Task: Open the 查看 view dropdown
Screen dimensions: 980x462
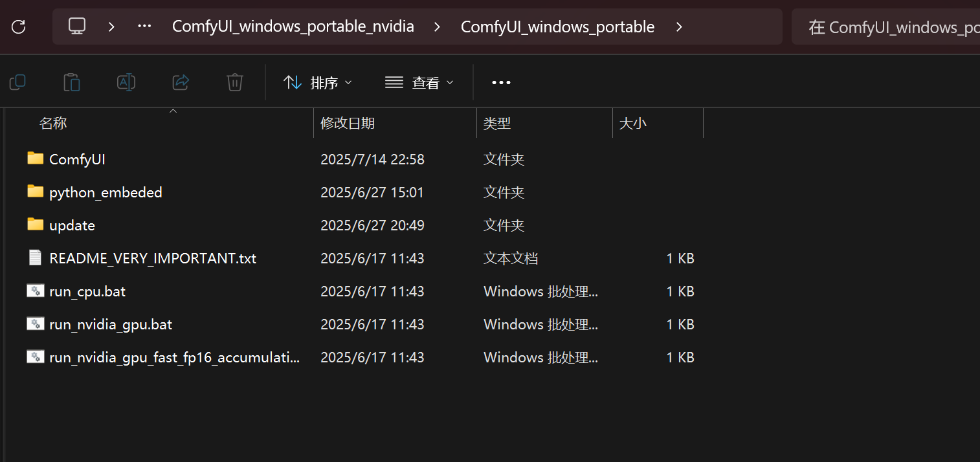Action: (x=419, y=82)
